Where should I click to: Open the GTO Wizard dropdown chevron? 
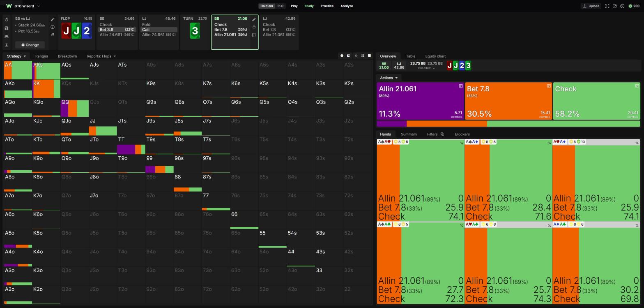coord(39,6)
